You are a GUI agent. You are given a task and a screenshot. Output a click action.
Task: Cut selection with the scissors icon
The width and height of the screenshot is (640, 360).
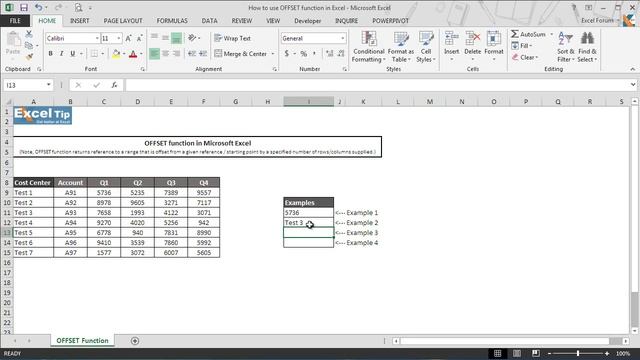point(29,34)
